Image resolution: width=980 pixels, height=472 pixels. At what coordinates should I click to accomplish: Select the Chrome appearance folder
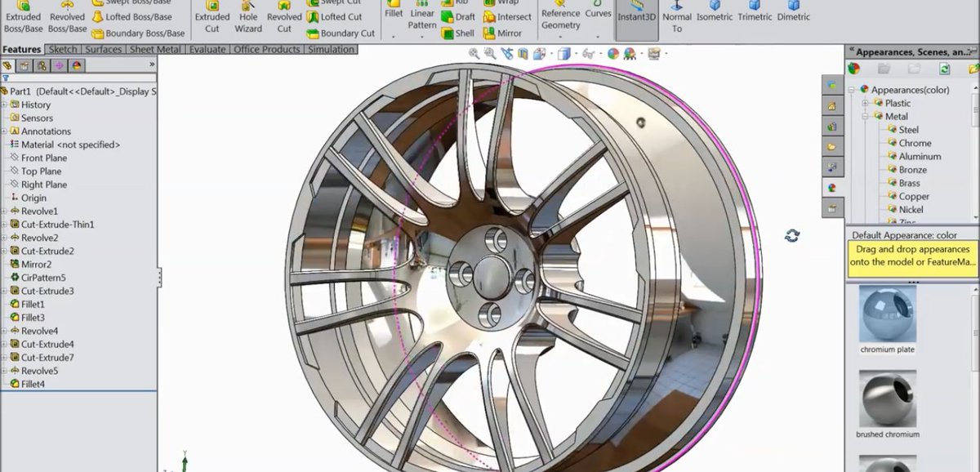(x=910, y=143)
